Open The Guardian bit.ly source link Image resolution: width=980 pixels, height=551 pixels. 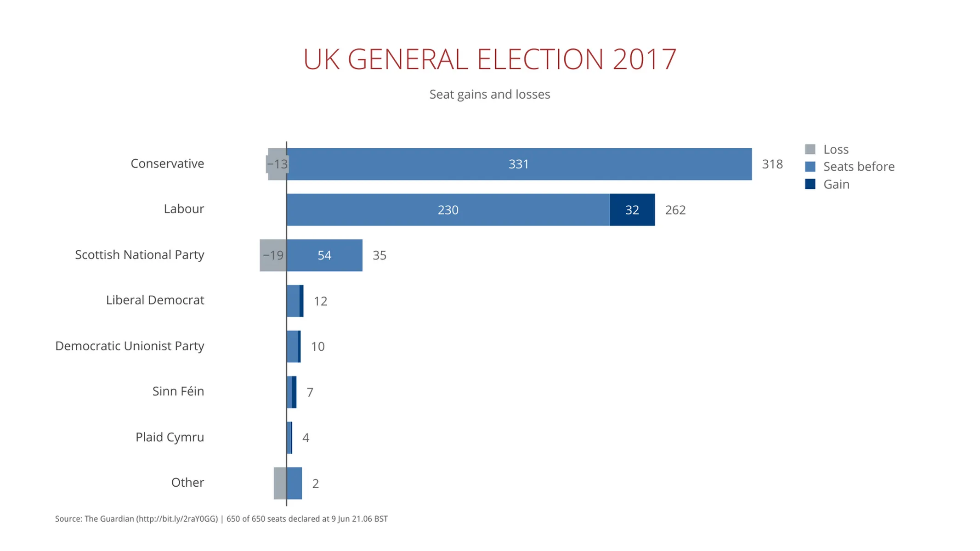point(177,519)
